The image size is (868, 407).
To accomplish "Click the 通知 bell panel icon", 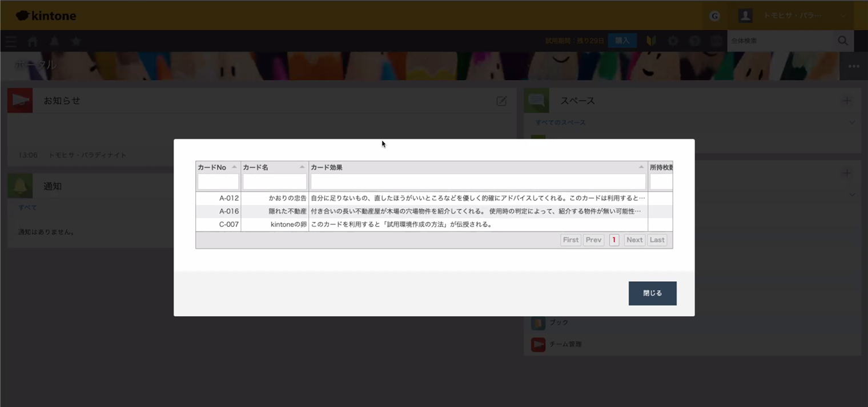I will click(x=20, y=186).
